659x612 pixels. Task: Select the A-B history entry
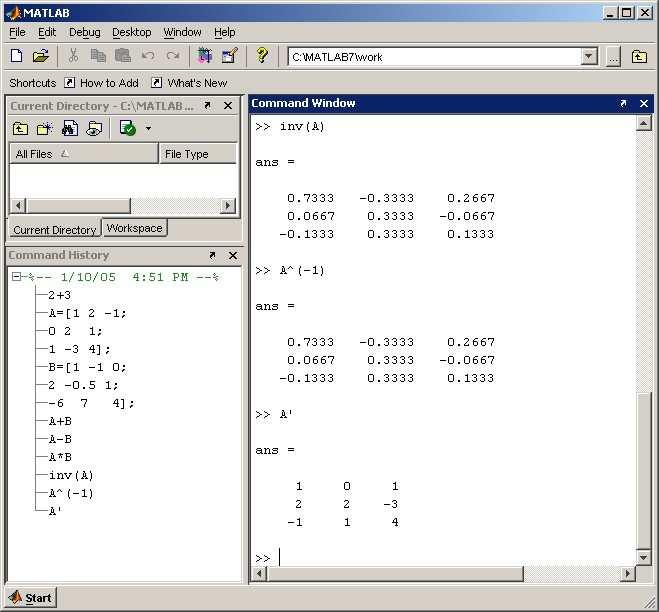(x=60, y=439)
